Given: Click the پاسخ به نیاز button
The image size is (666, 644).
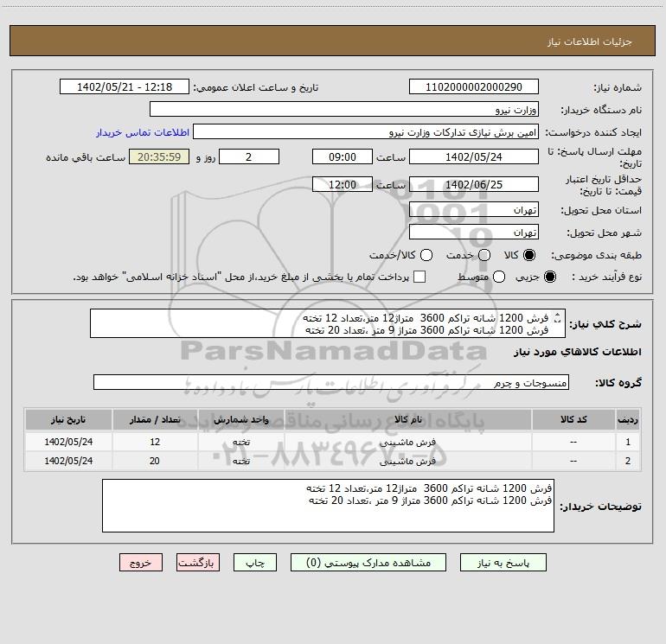Looking at the screenshot, I should (x=503, y=563).
